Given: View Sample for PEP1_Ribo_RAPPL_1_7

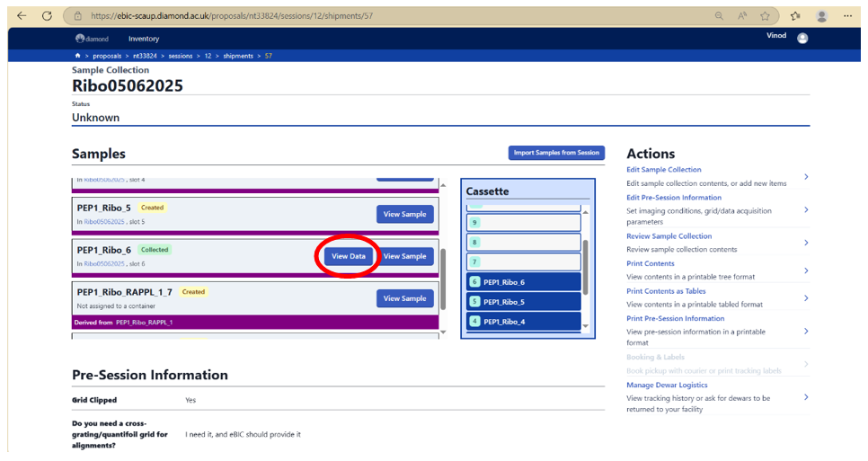Looking at the screenshot, I should (404, 298).
